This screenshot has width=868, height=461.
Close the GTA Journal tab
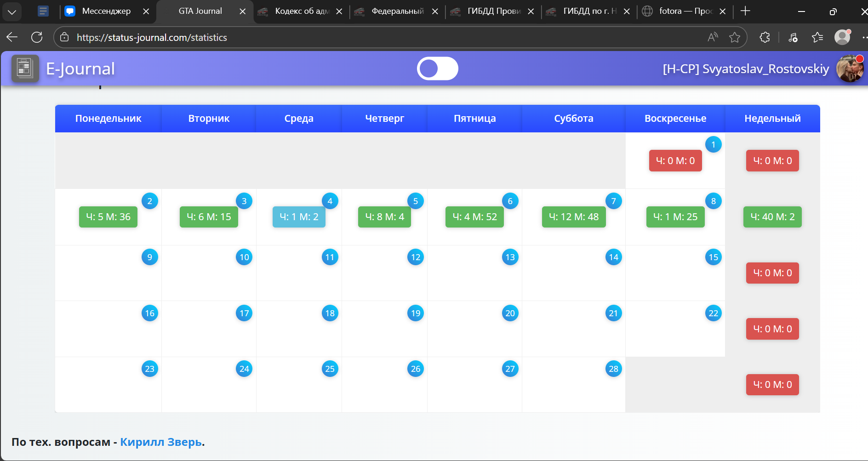(x=242, y=11)
